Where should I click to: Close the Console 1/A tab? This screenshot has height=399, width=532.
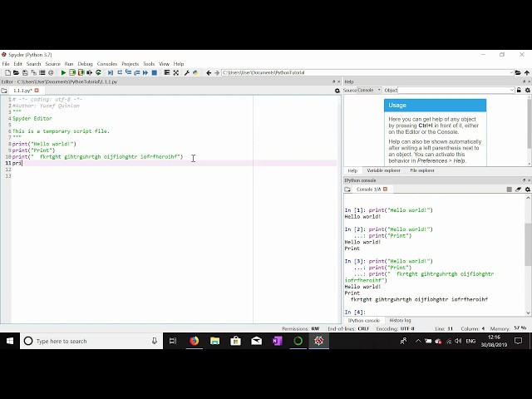click(x=386, y=189)
